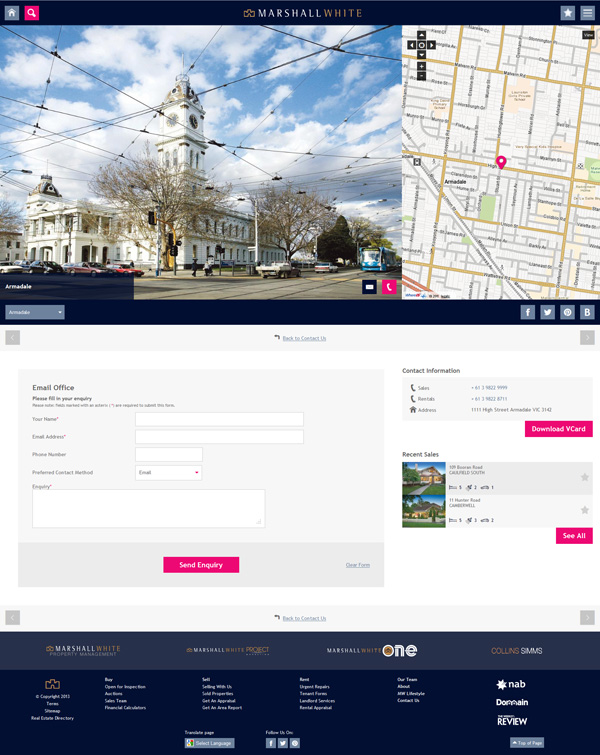Screen dimensions: 600x755
Task: Open MW Lifestyle in the footer
Action: (x=411, y=693)
